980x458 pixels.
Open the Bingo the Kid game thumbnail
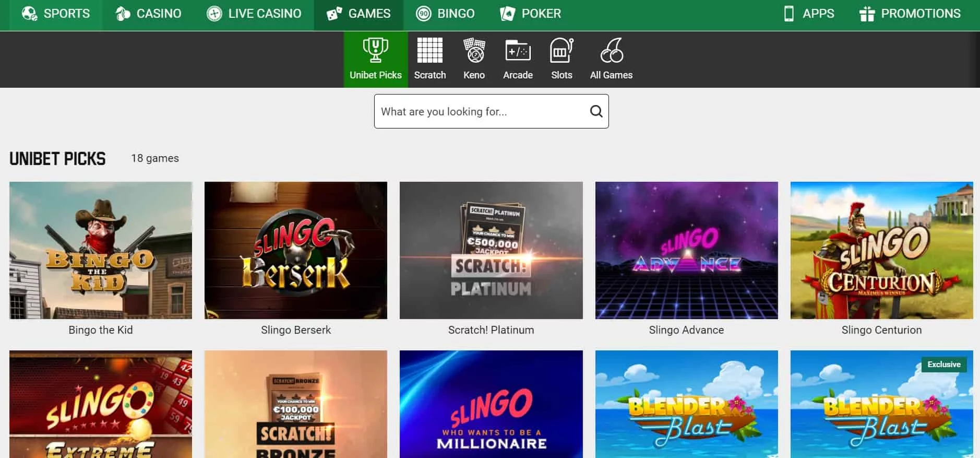coord(101,250)
